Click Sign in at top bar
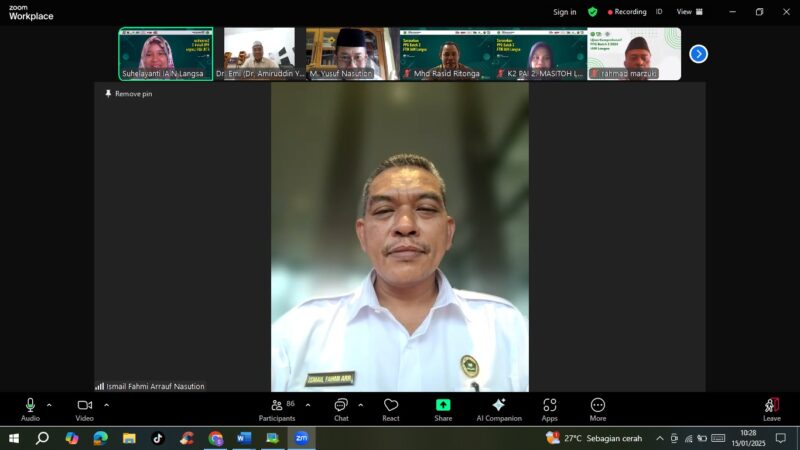 pos(564,12)
